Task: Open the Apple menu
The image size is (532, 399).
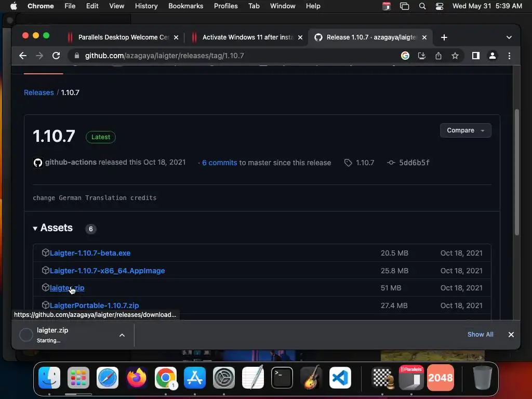Action: tap(13, 6)
